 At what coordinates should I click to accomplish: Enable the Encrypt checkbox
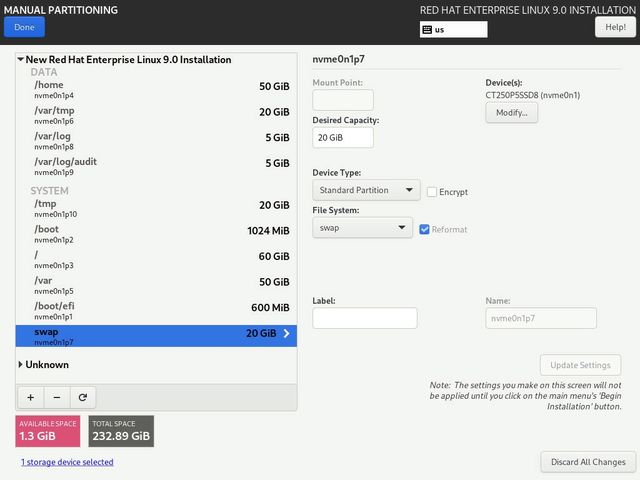point(432,192)
